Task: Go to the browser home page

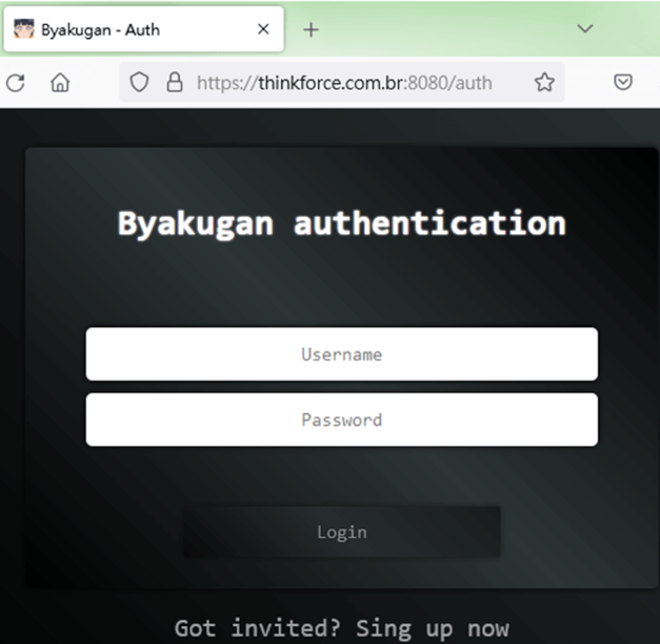Action: pos(59,82)
